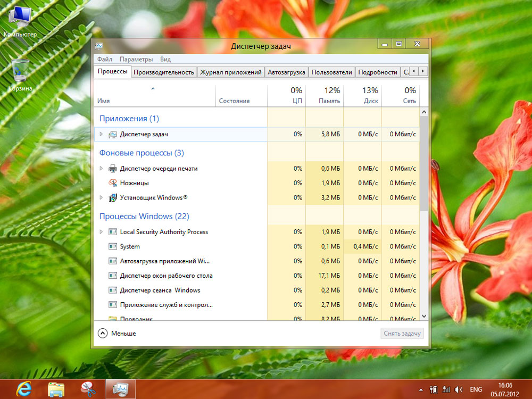
Task: Click the ENG language indicator
Action: pos(475,389)
